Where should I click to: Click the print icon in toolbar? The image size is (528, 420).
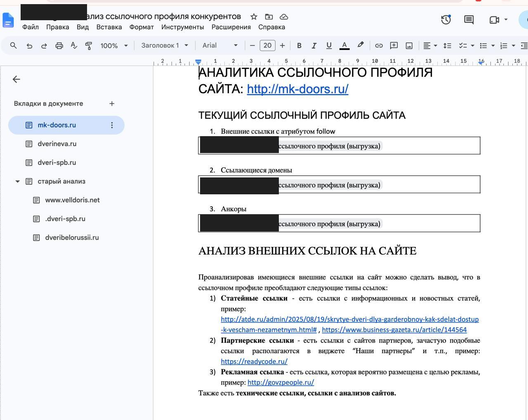(x=59, y=45)
